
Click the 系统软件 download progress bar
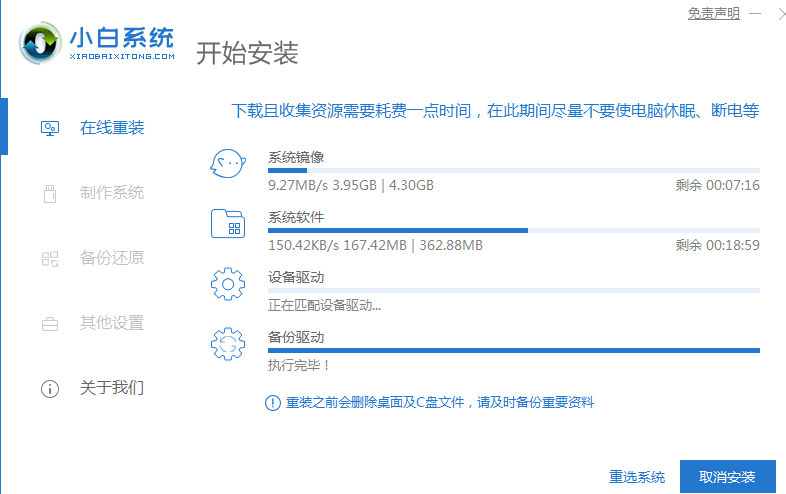pyautogui.click(x=513, y=230)
